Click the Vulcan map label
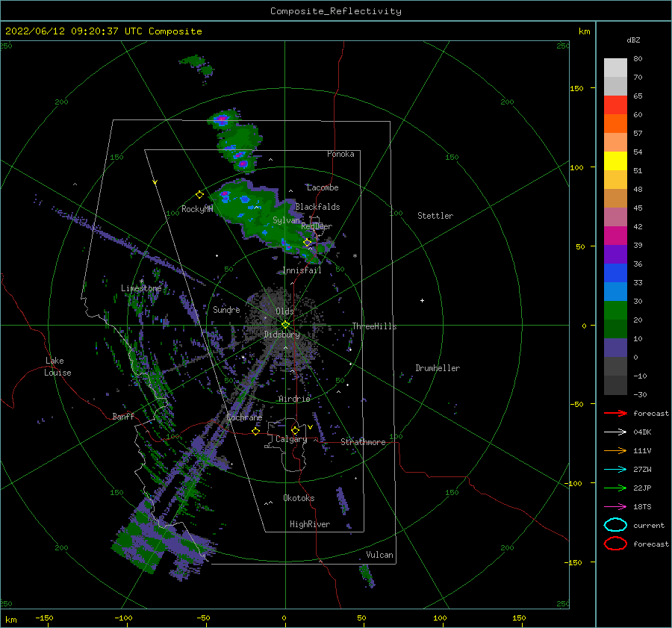Viewport: 672px width, 628px height. point(379,555)
